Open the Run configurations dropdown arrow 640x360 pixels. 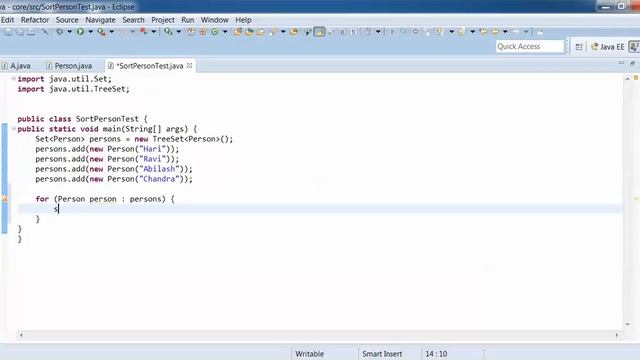tap(91, 31)
